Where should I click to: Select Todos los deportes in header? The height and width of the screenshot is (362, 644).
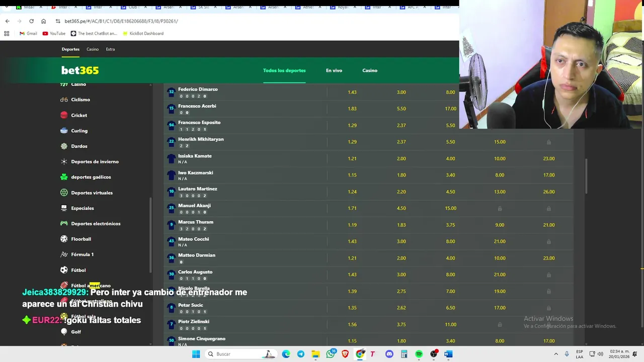coord(284,70)
